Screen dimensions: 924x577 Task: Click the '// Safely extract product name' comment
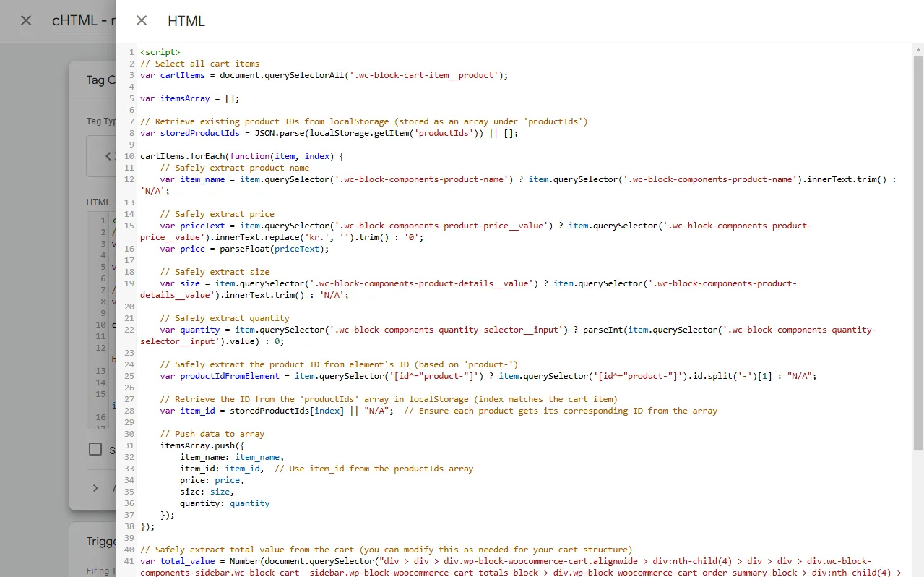[235, 168]
